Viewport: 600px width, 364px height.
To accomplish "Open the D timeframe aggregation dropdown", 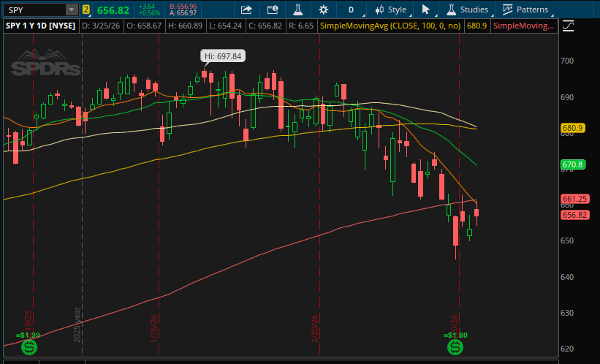I will pyautogui.click(x=352, y=10).
